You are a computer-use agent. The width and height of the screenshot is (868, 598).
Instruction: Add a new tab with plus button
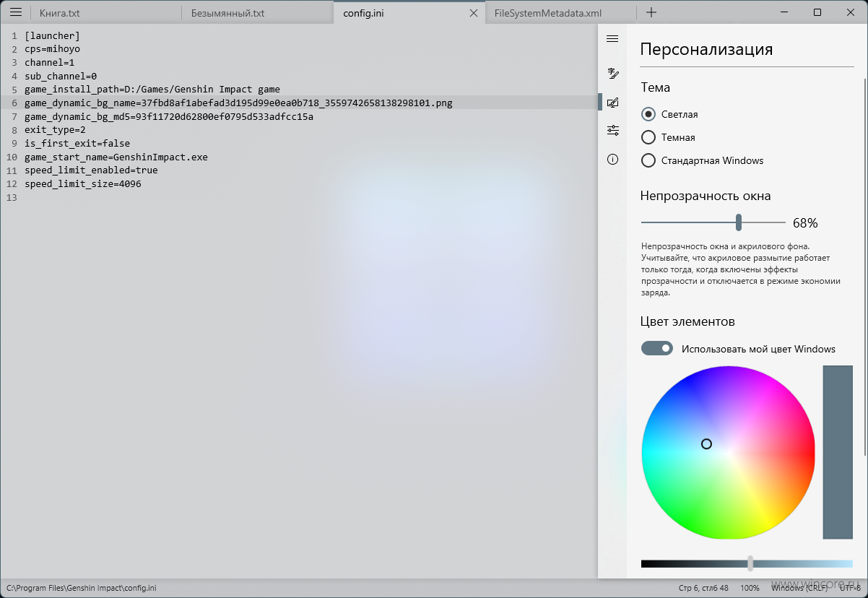pyautogui.click(x=651, y=12)
